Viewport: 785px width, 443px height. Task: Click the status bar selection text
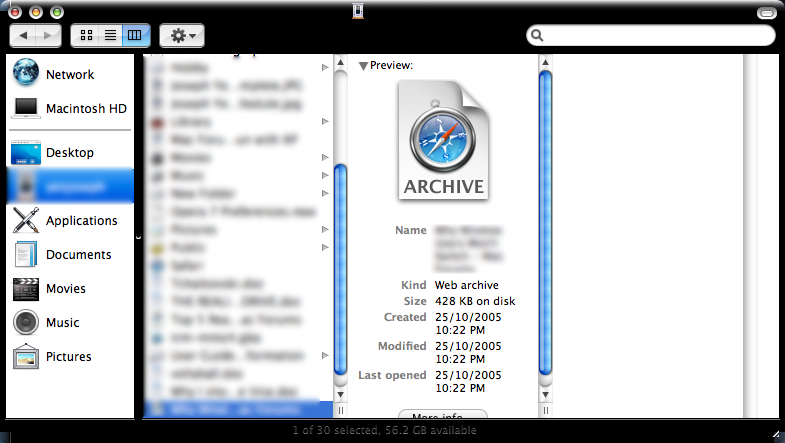(x=384, y=430)
